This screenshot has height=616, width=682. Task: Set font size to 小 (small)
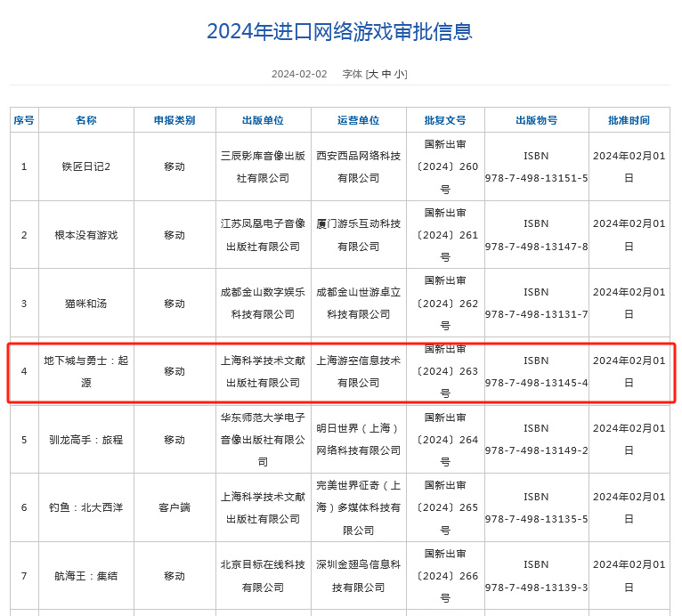point(399,74)
